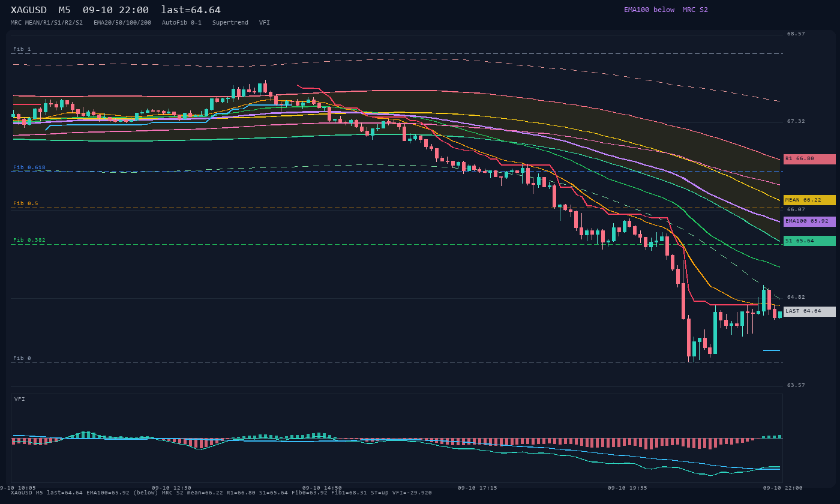Click the 63.57 price axis value

pos(796,385)
